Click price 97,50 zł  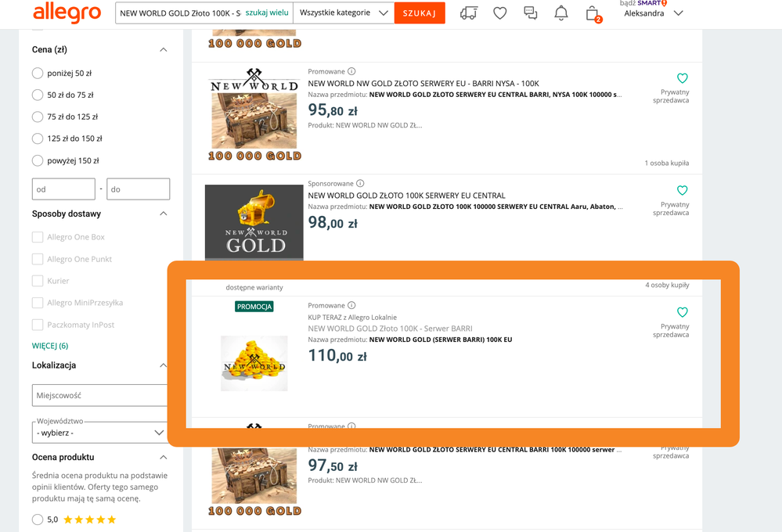pyautogui.click(x=333, y=465)
